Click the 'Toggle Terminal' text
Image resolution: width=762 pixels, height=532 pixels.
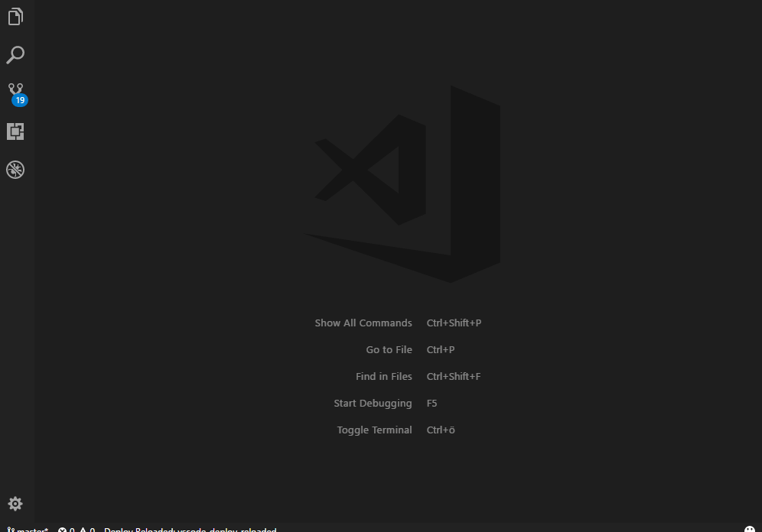click(x=374, y=430)
